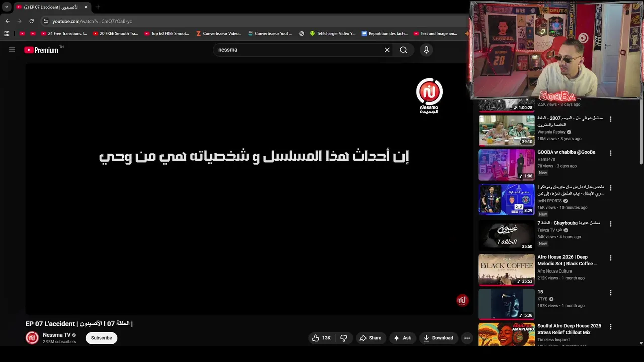The image size is (644, 362).
Task: Open a new browser tab
Action: click(98, 7)
